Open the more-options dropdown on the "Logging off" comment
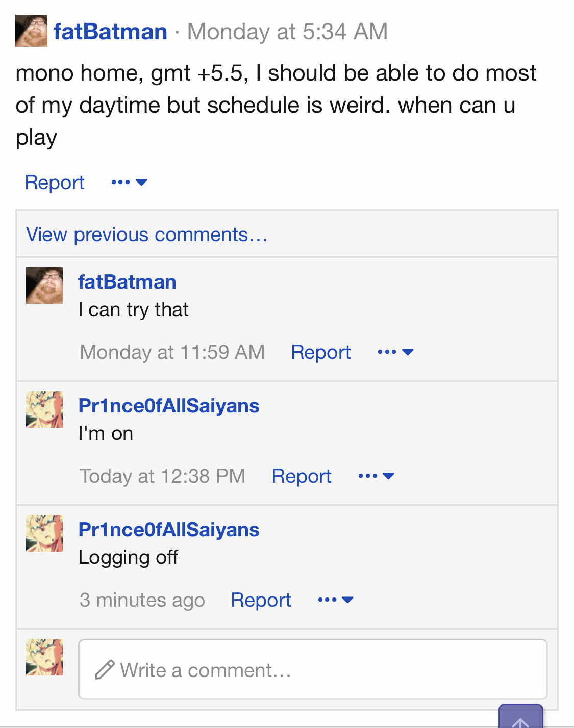 [335, 600]
